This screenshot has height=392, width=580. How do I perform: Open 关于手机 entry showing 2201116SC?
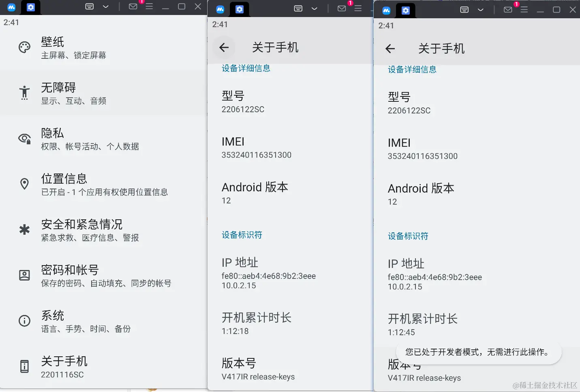103,366
